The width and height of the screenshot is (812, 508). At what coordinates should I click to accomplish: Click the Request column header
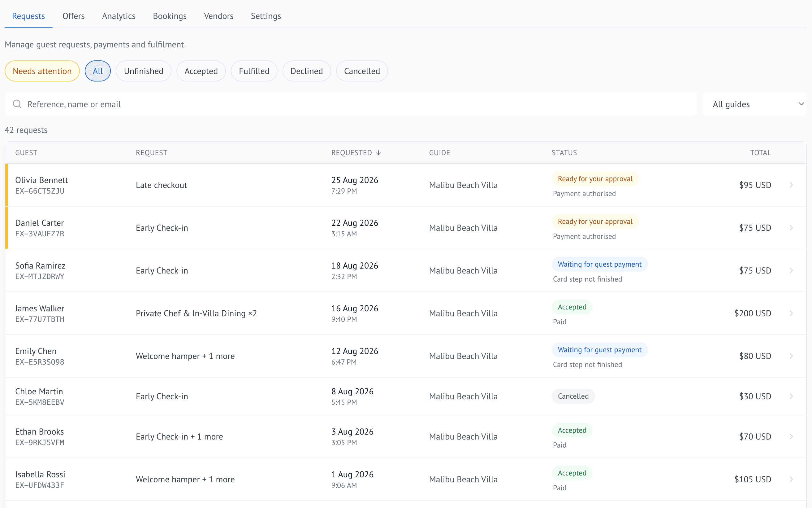tap(152, 153)
